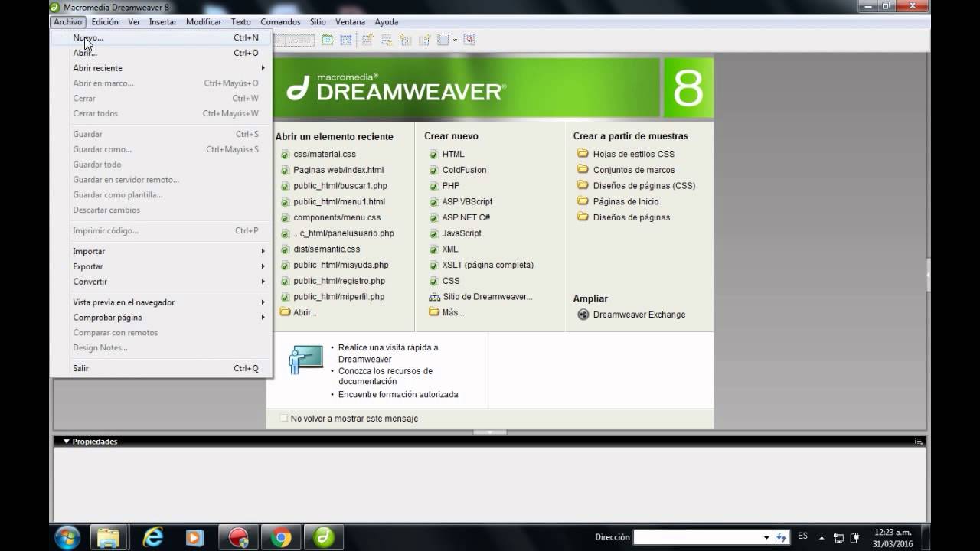Click the Windows Start button
This screenshot has width=980, height=551.
click(67, 537)
